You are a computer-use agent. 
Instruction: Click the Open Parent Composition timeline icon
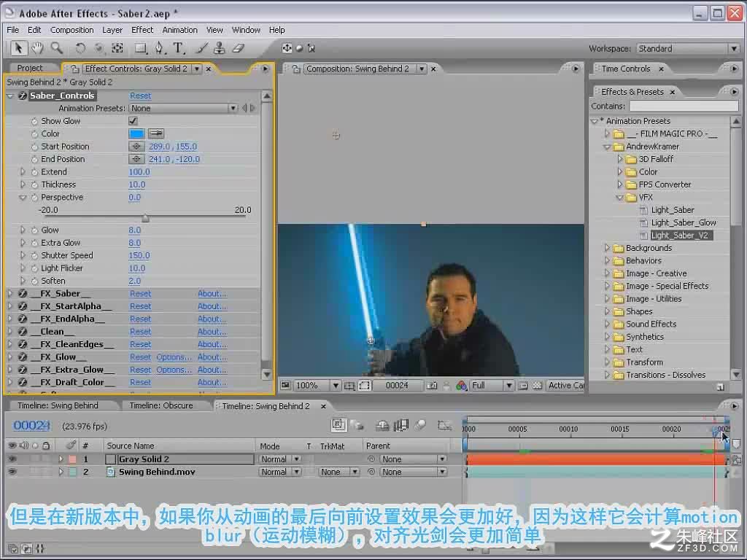point(338,425)
